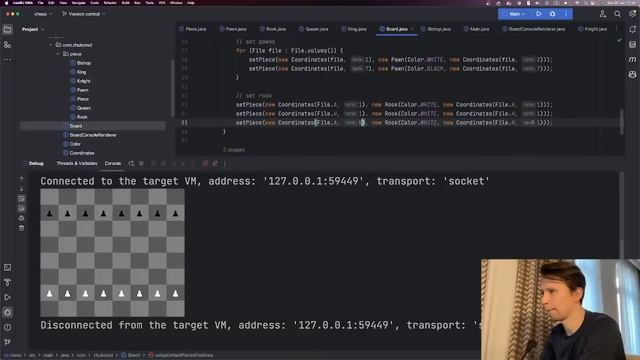Switch to Bishop.java tab
The image size is (640, 360).
pyautogui.click(x=436, y=29)
